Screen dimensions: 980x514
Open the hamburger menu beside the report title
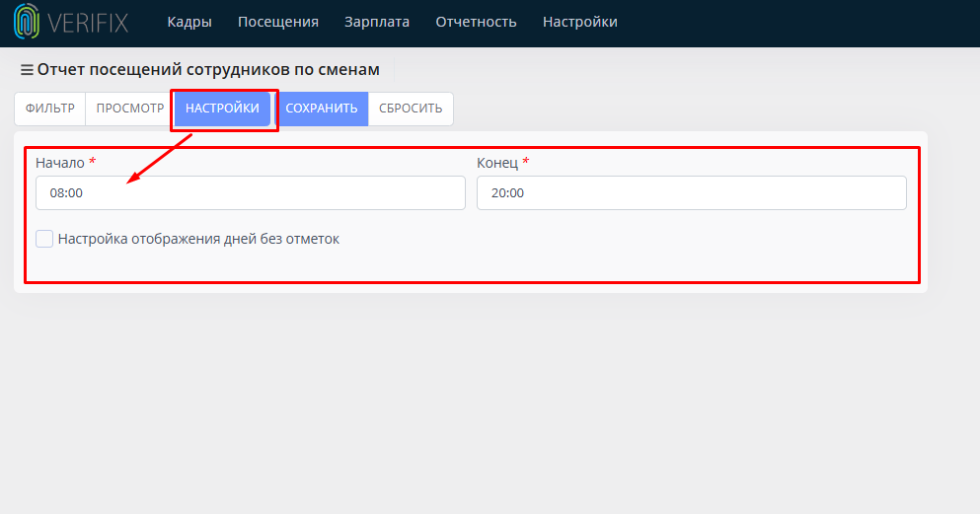[27, 70]
